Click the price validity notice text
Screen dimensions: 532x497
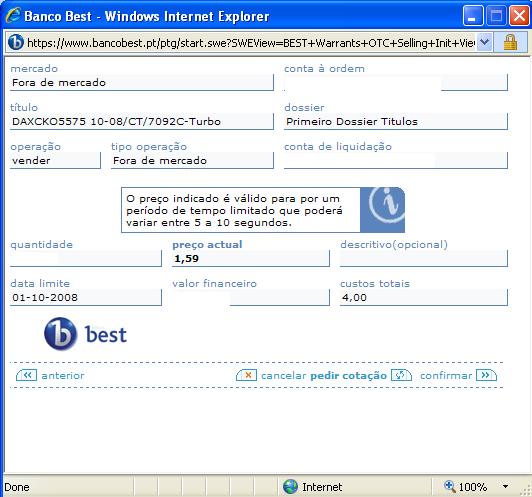(x=234, y=210)
